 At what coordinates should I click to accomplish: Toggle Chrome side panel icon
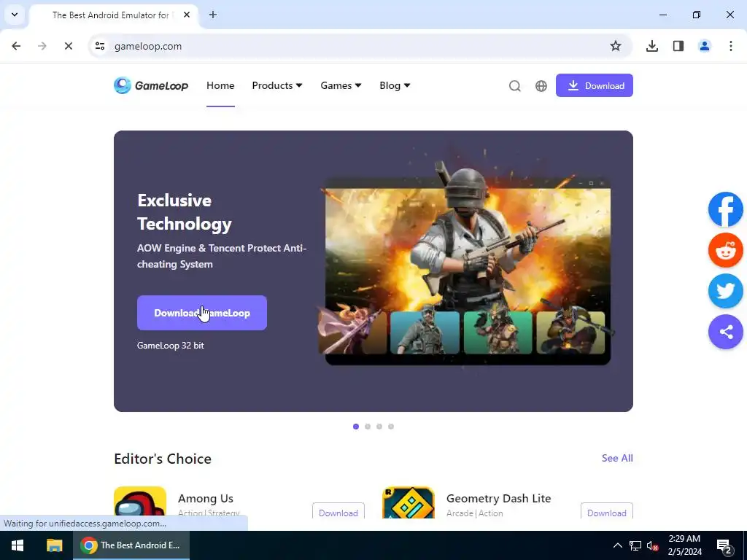(x=678, y=46)
